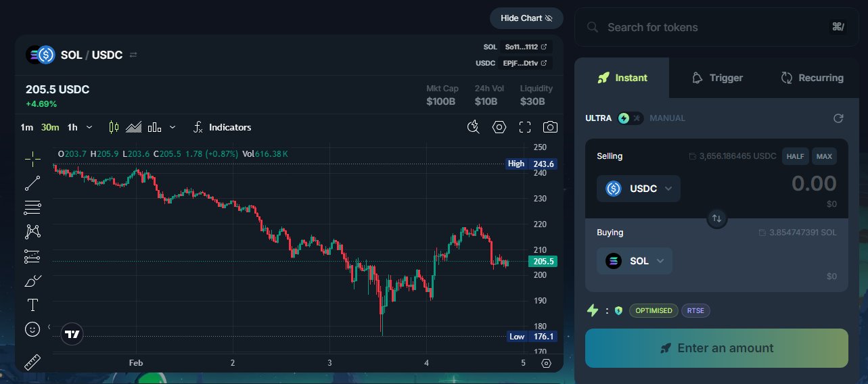The height and width of the screenshot is (384, 868).
Task: Open the USDC selling token dropdown
Action: click(639, 189)
